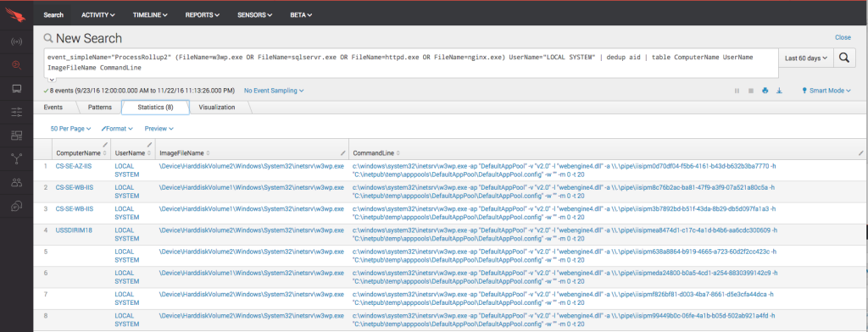Click command line containing iisipm99449b0c
This screenshot has width=868, height=332.
click(x=564, y=319)
